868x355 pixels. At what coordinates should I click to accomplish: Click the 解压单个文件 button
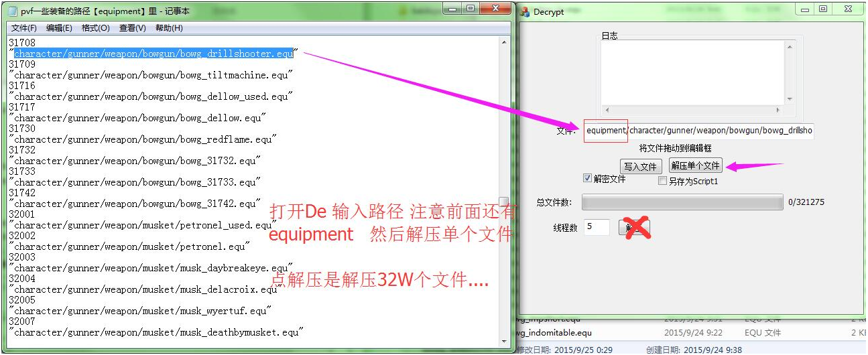[x=696, y=166]
